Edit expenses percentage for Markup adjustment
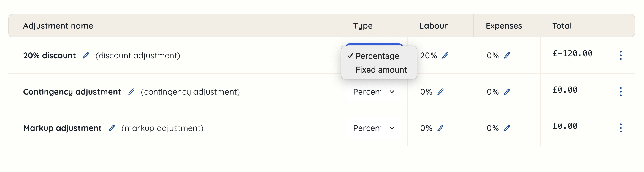644x172 pixels. coord(507,128)
